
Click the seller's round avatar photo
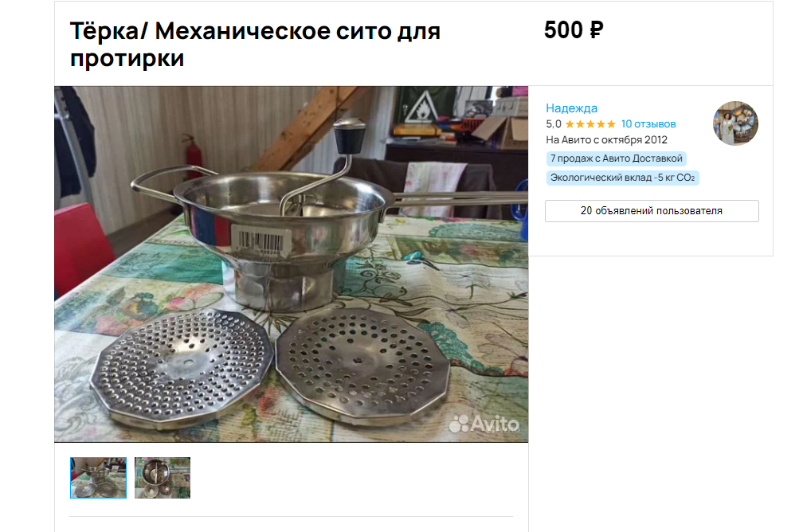pos(734,123)
